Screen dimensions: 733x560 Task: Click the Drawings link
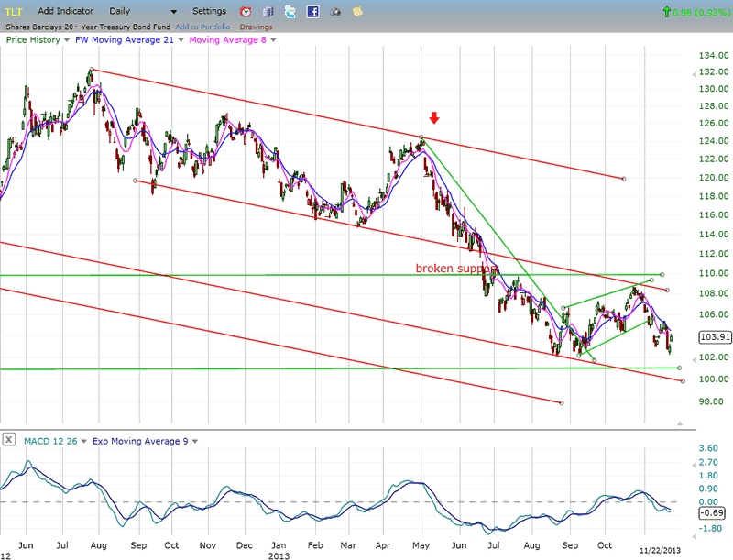(x=254, y=27)
